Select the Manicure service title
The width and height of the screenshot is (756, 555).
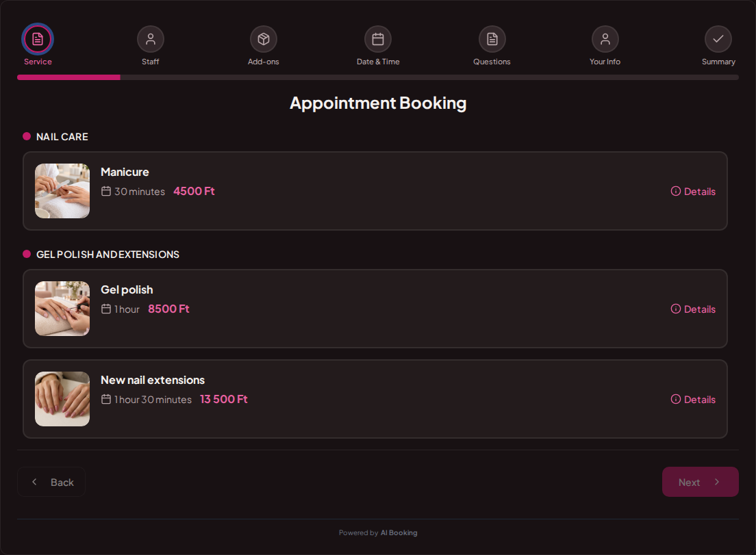pyautogui.click(x=125, y=172)
